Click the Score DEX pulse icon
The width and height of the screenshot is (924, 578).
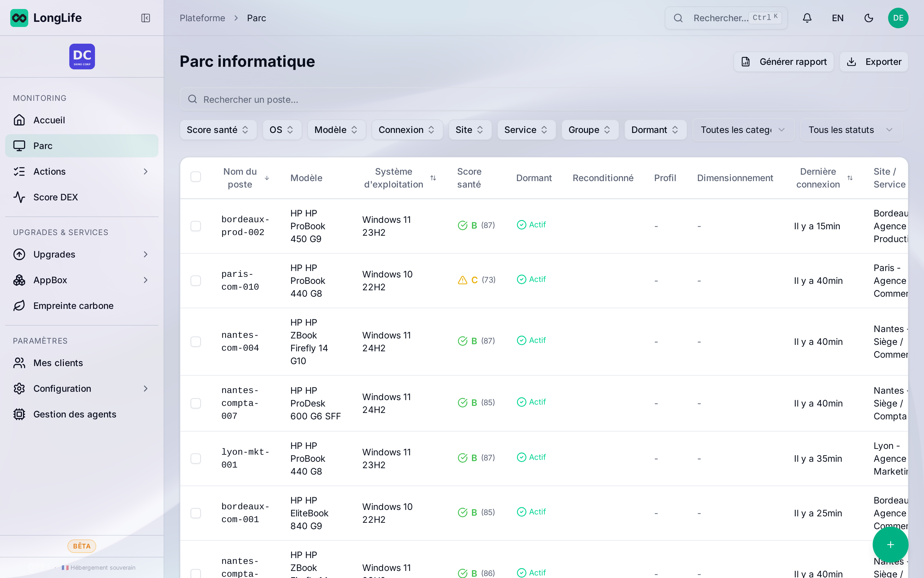pos(19,197)
